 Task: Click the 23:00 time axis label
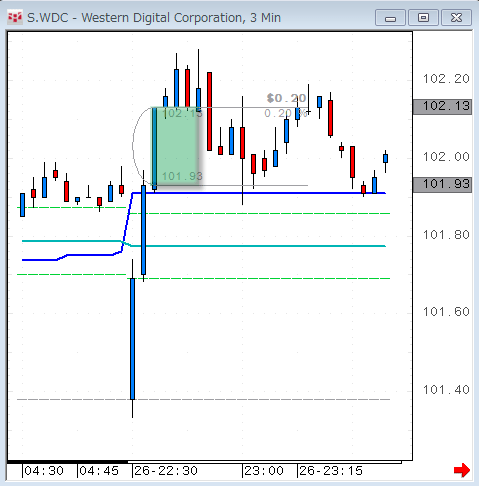coord(264,471)
